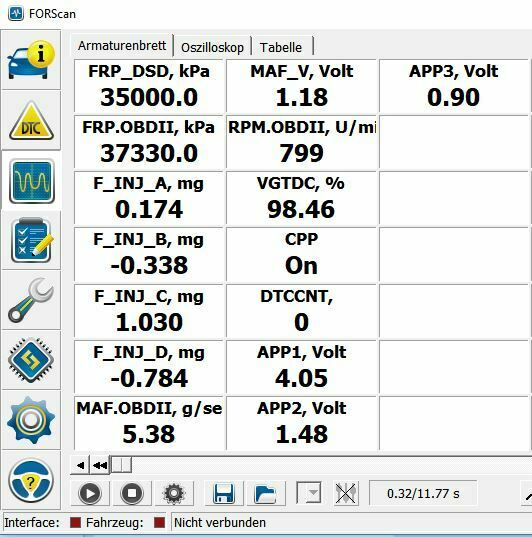Viewport: 532px width, 537px height.
Task: Select the RPM.OBDII gauge cell
Action: (x=301, y=142)
